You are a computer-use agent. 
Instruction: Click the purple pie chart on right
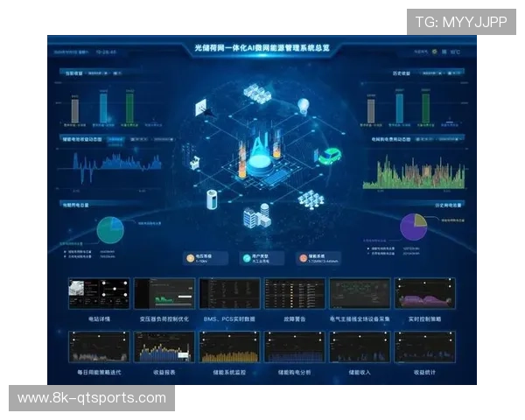pos(413,227)
